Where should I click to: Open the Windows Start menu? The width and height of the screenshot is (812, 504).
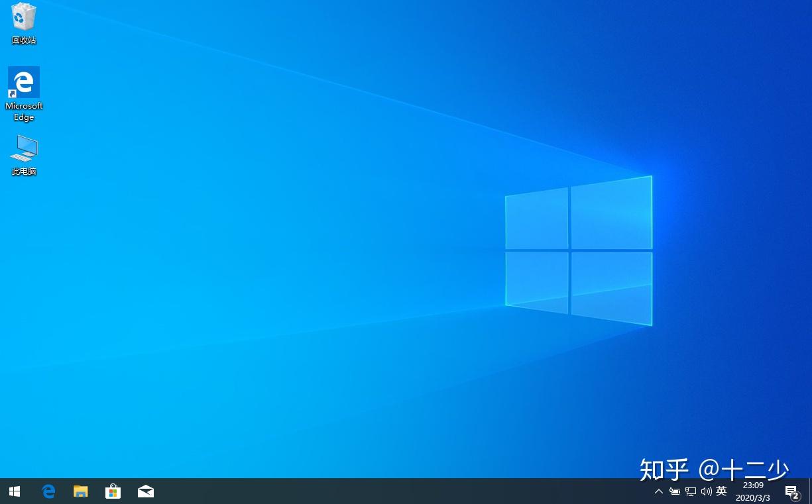tap(15, 491)
